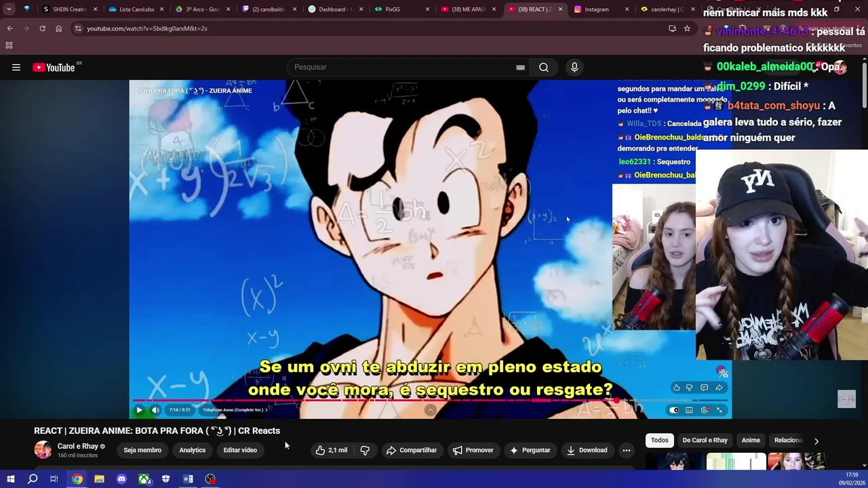The height and width of the screenshot is (488, 868).
Task: Play the video
Action: [x=140, y=409]
